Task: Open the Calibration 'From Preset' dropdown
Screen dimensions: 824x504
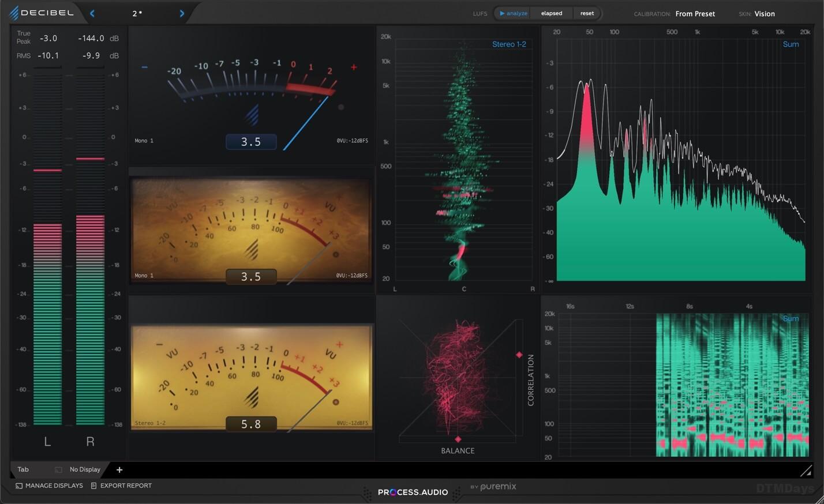Action: tap(695, 14)
